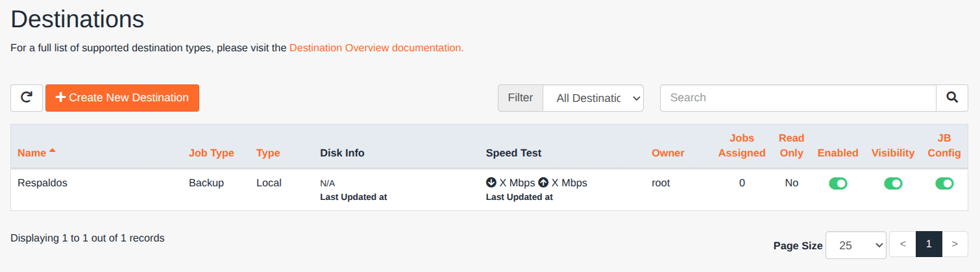Click the download speed arrow icon
Screen dimensions: 980x272
tap(491, 183)
